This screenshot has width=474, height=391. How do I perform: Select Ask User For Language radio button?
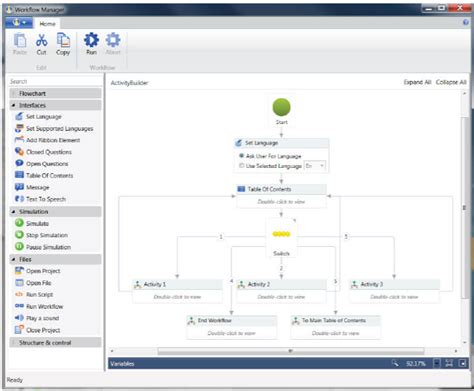click(242, 156)
